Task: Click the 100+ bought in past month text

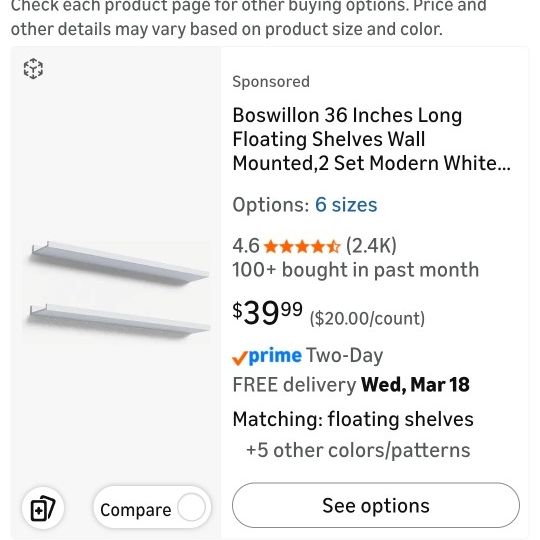Action: 356,270
